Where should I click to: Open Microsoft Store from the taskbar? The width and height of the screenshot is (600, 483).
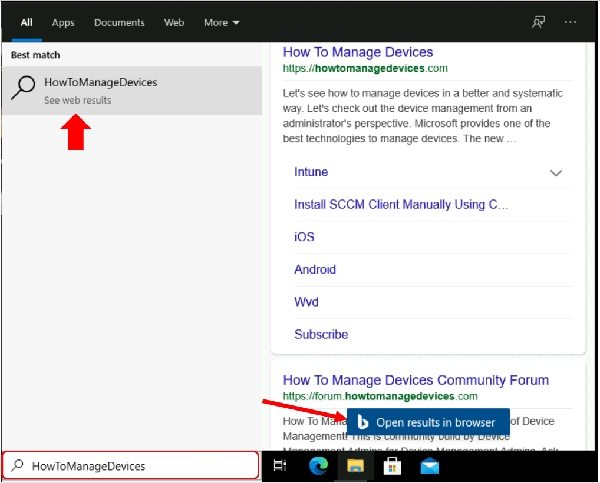[x=393, y=466]
